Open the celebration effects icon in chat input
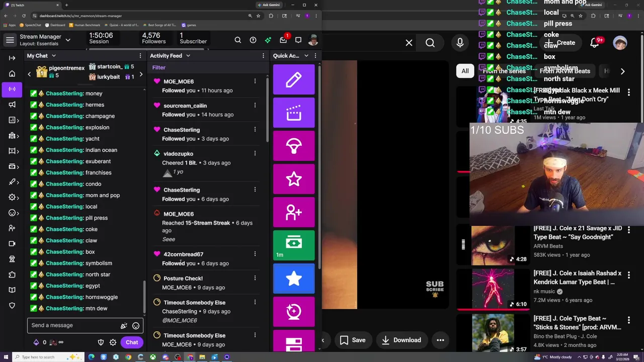 pyautogui.click(x=124, y=326)
